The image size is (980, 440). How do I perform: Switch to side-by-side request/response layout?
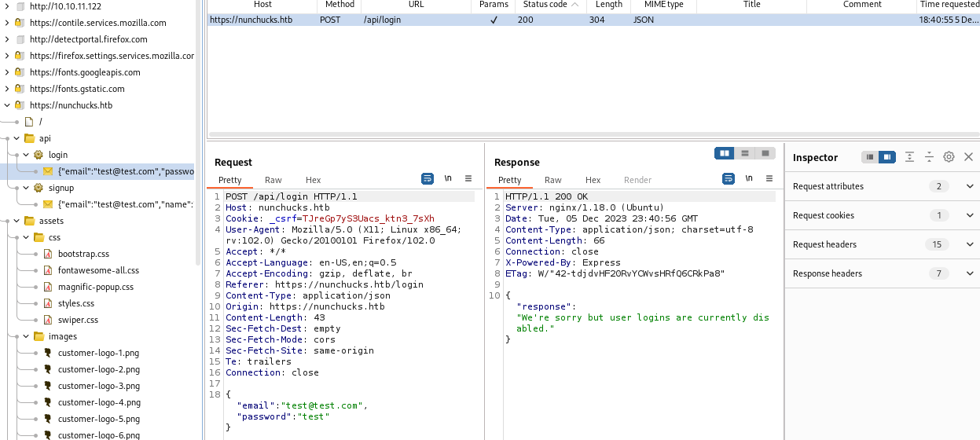724,153
